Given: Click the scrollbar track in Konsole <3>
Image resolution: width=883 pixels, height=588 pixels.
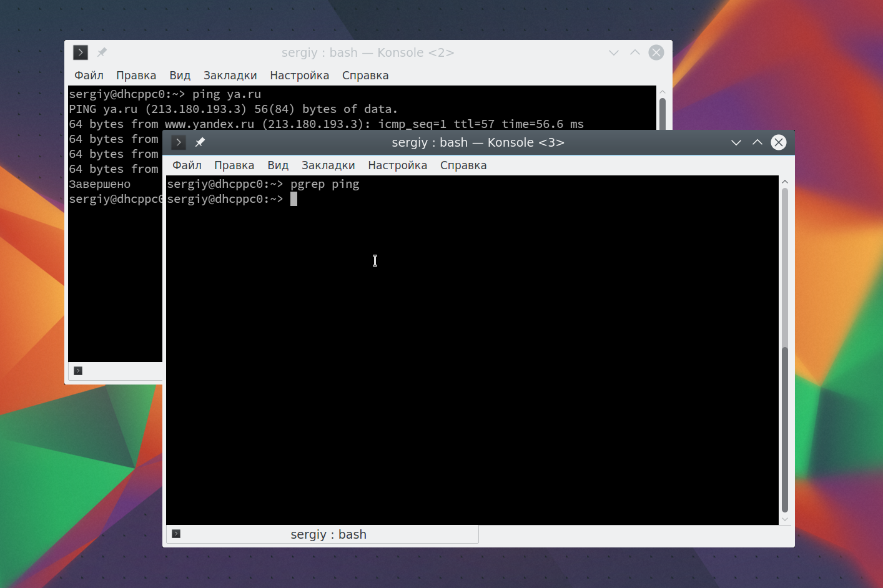Looking at the screenshot, I should point(785,350).
